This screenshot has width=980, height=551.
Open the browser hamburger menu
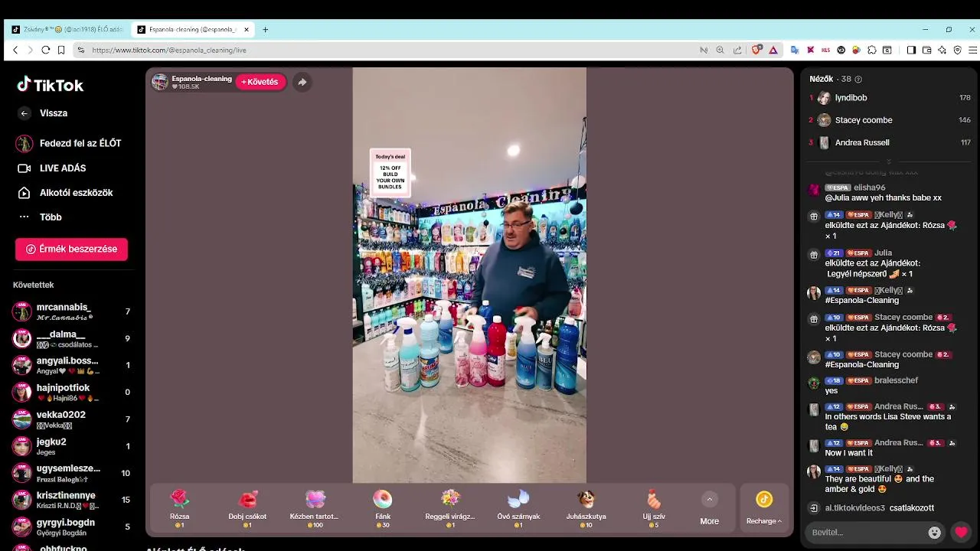pyautogui.click(x=973, y=50)
